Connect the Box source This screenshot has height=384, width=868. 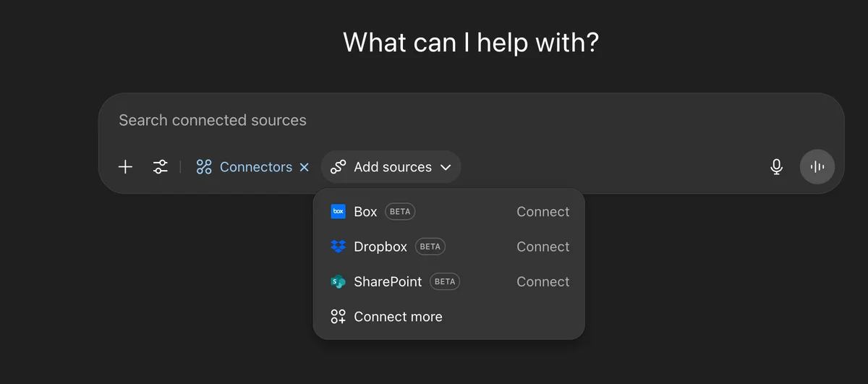543,212
